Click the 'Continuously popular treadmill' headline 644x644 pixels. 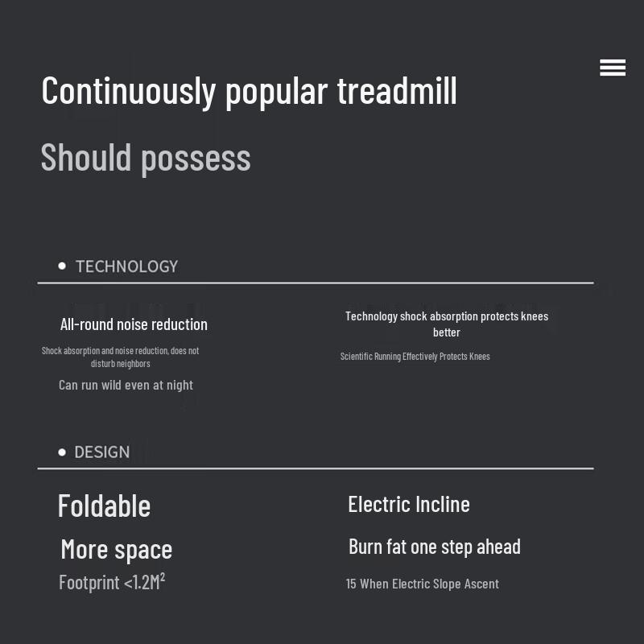(249, 91)
